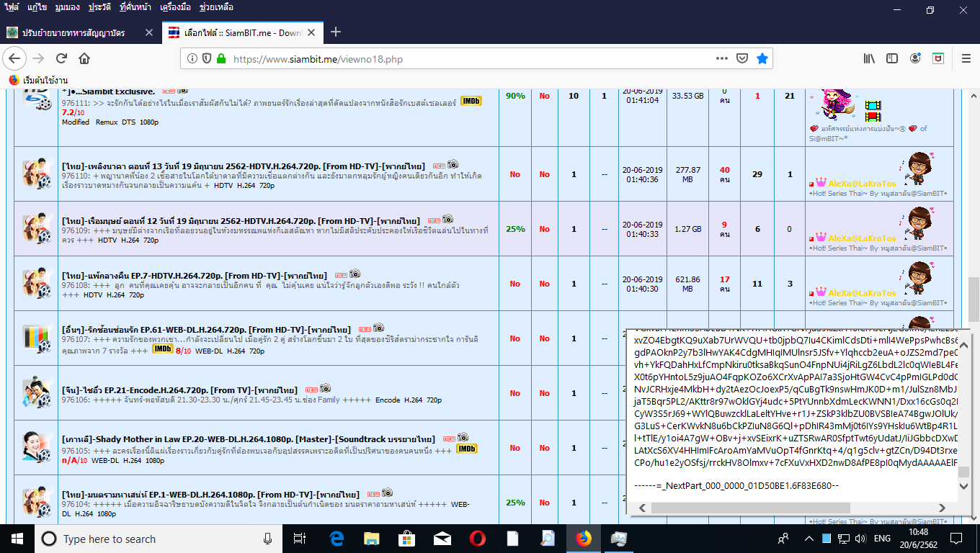Click the '1.27 GB' size cell
The image size is (980, 553).
(x=687, y=229)
